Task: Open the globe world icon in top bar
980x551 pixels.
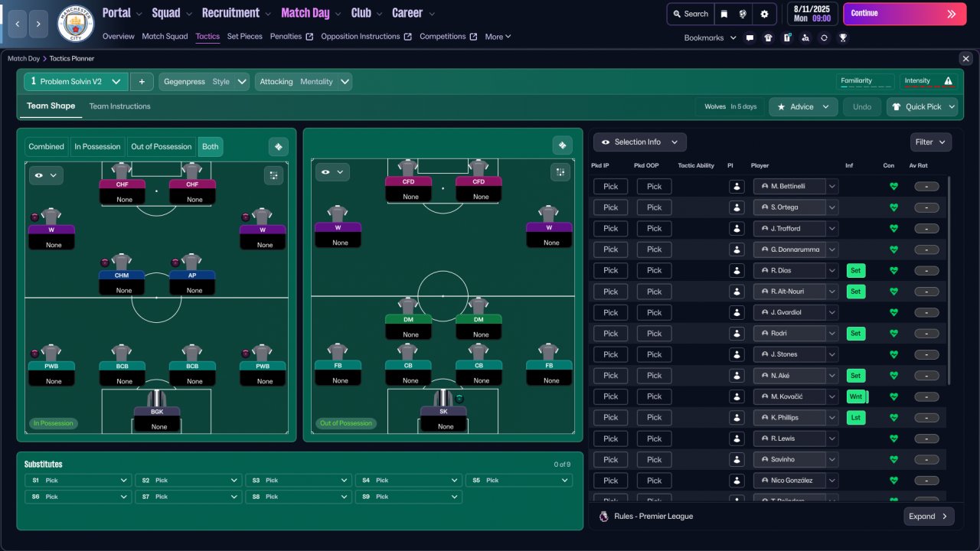Action: (743, 14)
